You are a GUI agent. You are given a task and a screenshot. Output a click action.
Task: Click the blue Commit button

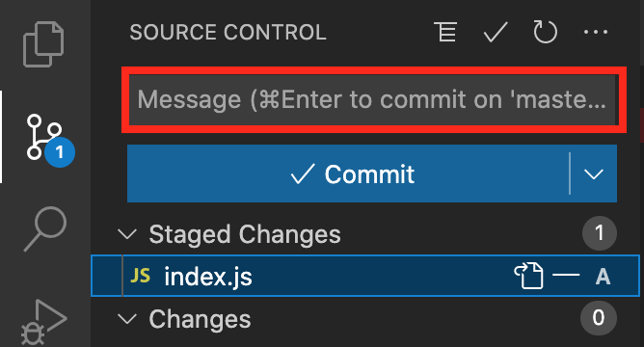348,173
